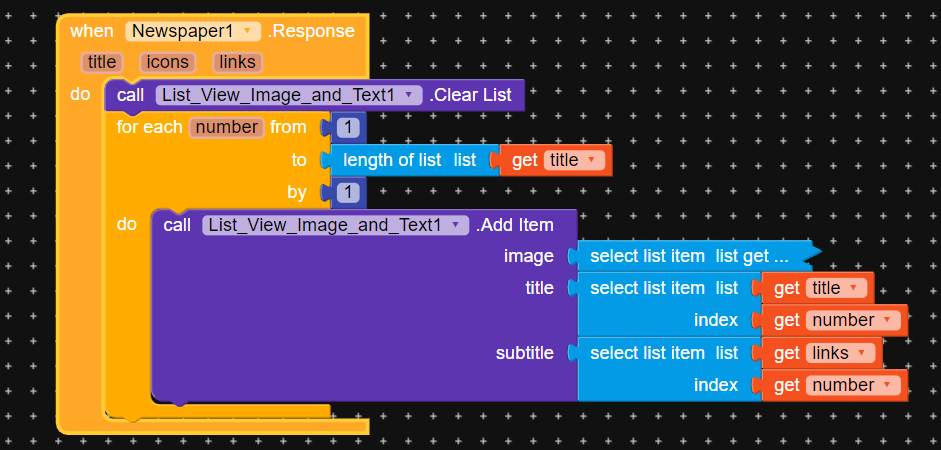Click the number loop variable field
Viewport: 941px width, 450px height.
[x=228, y=127]
